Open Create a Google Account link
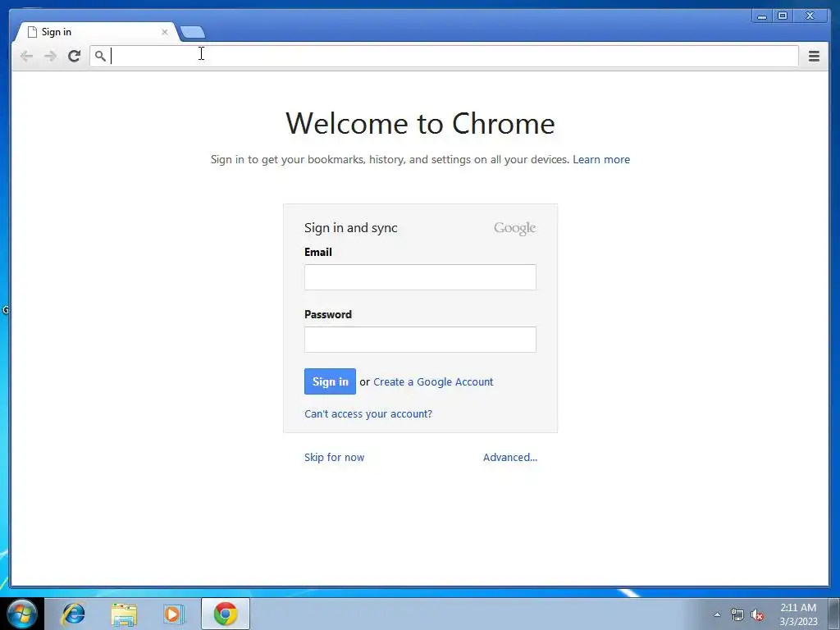840x630 pixels. point(433,382)
